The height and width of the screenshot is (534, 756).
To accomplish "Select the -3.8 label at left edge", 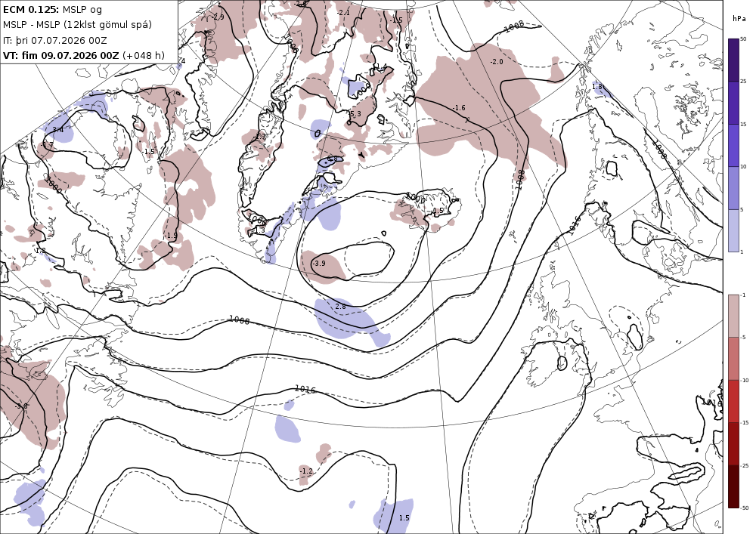I will 21,406.
